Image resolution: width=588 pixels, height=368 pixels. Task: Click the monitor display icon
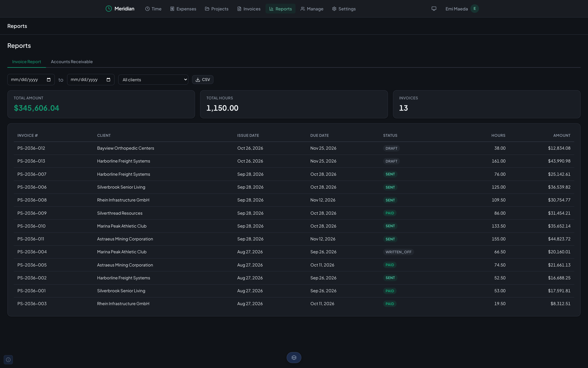[434, 9]
